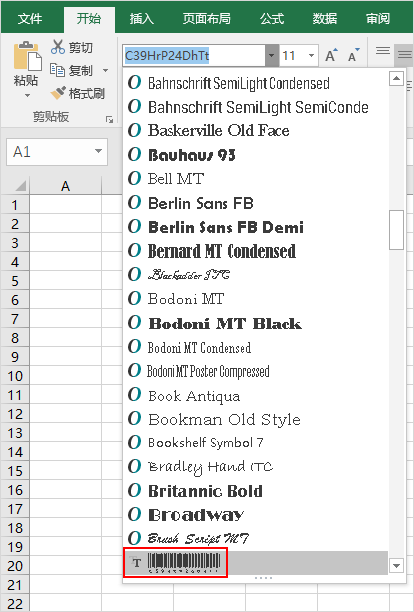Select row 1 header
Viewport: 414px width, 612px height.
[15, 205]
